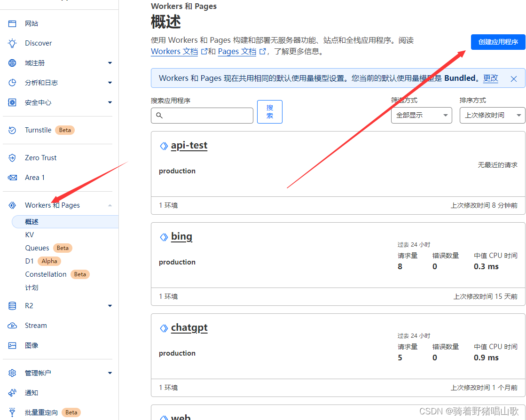This screenshot has height=420, width=526.
Task: Click the Area 1 envelope icon
Action: tap(12, 178)
